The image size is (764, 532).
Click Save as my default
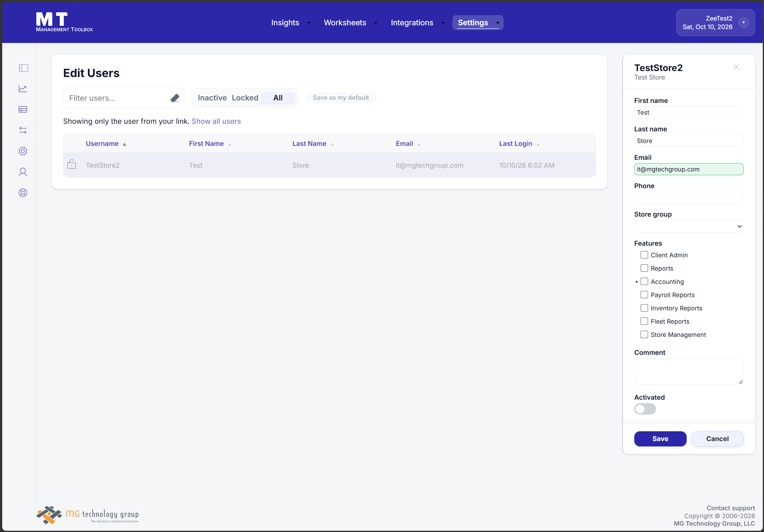[340, 98]
